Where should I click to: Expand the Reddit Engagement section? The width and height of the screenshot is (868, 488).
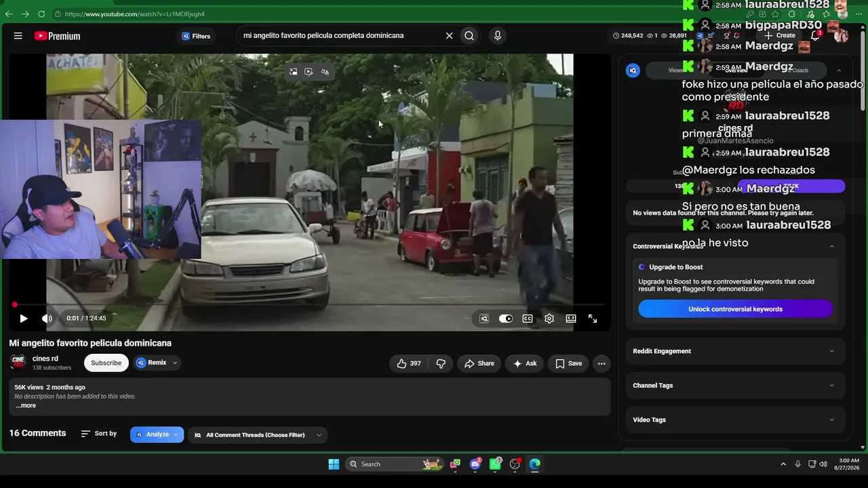point(736,351)
